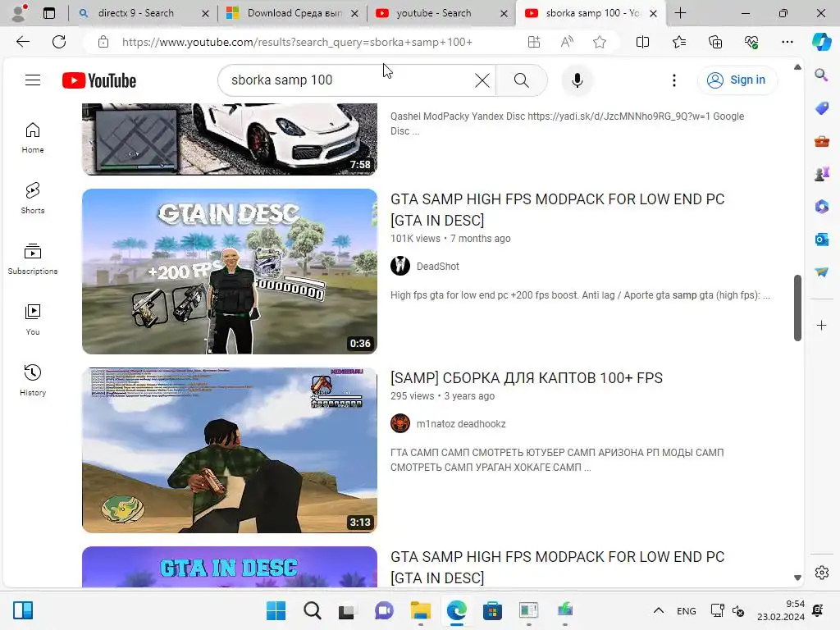Sign in to YouTube
Image resolution: width=840 pixels, height=630 pixels.
[x=737, y=80]
